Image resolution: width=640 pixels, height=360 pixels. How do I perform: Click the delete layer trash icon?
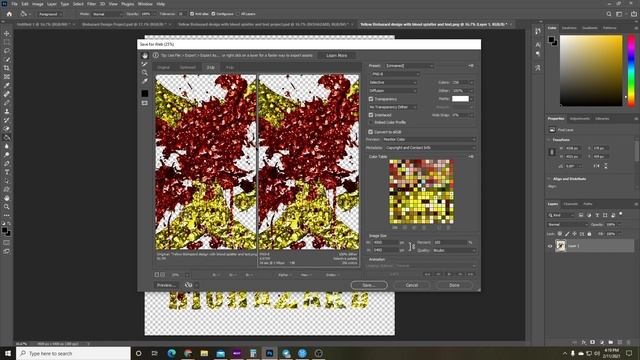(629, 342)
